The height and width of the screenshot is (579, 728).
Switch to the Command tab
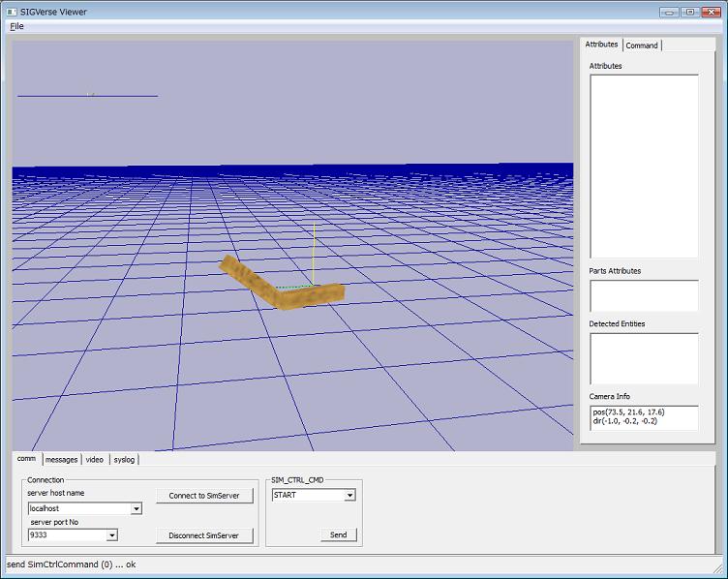642,46
